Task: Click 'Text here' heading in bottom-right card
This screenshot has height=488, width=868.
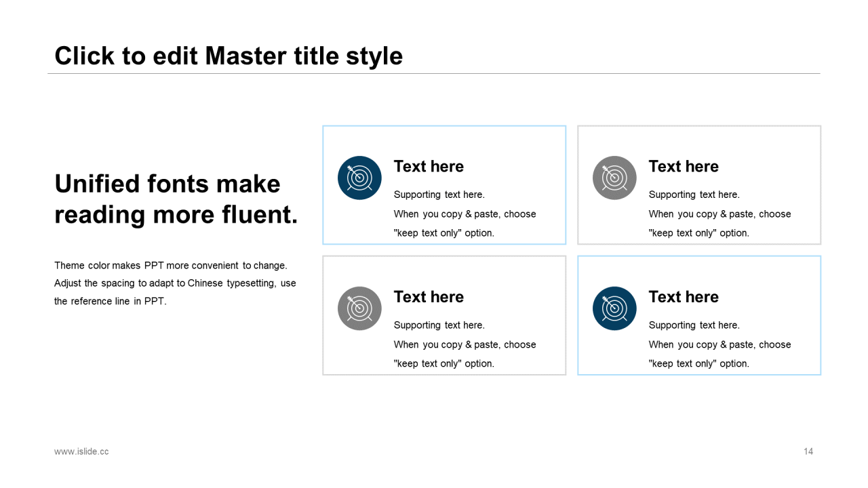Action: click(x=684, y=297)
